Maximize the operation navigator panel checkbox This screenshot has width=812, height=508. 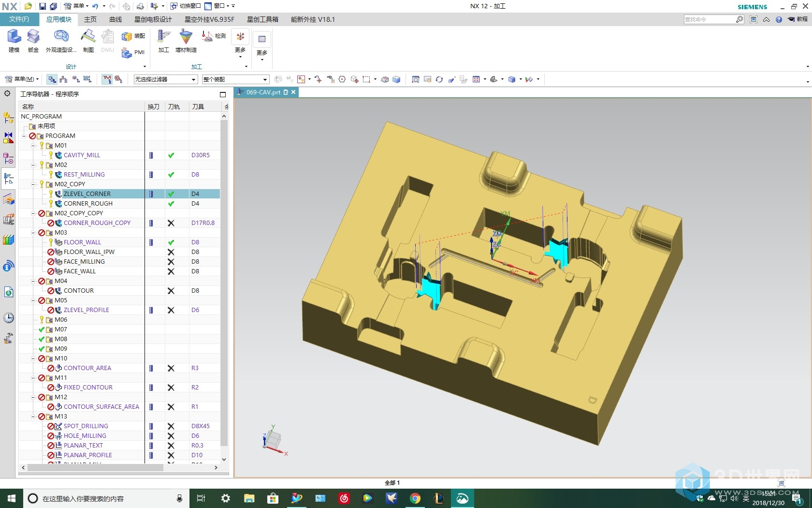tap(223, 94)
